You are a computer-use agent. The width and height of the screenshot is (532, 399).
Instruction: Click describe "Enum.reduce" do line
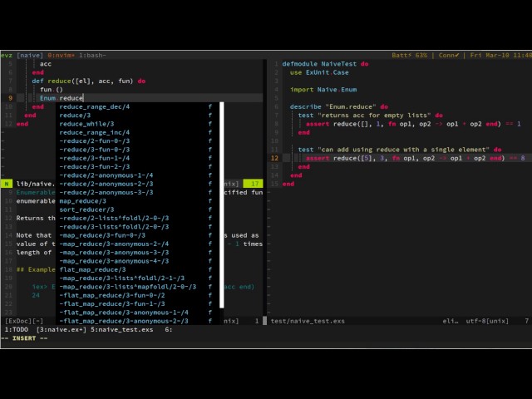(339, 107)
